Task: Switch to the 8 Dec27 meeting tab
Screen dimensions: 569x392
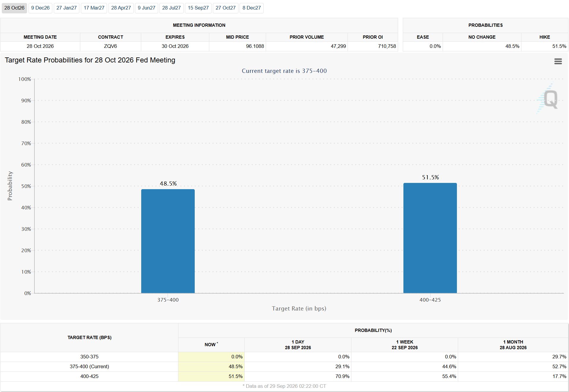Action: click(252, 8)
